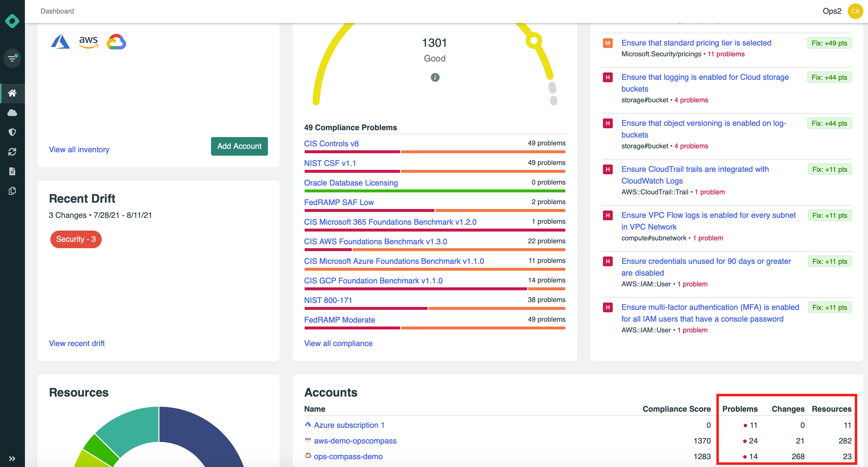Open the cloud inventory sidebar icon
Viewport: 868px width, 467px height.
12,113
